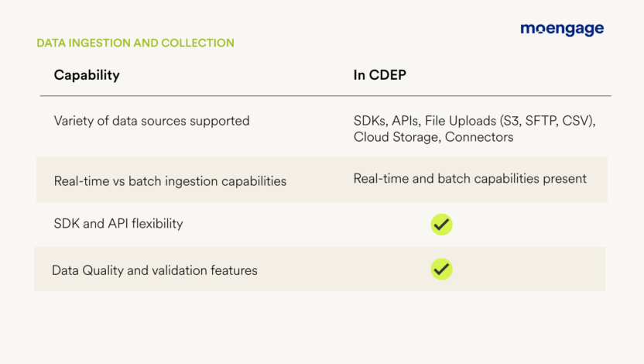Image resolution: width=644 pixels, height=364 pixels.
Task: Click the checkmark for SDK and API flexibility
Action: (441, 225)
